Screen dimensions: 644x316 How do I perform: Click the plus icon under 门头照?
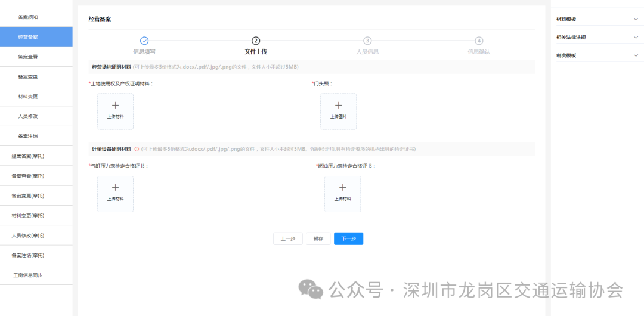[338, 106]
